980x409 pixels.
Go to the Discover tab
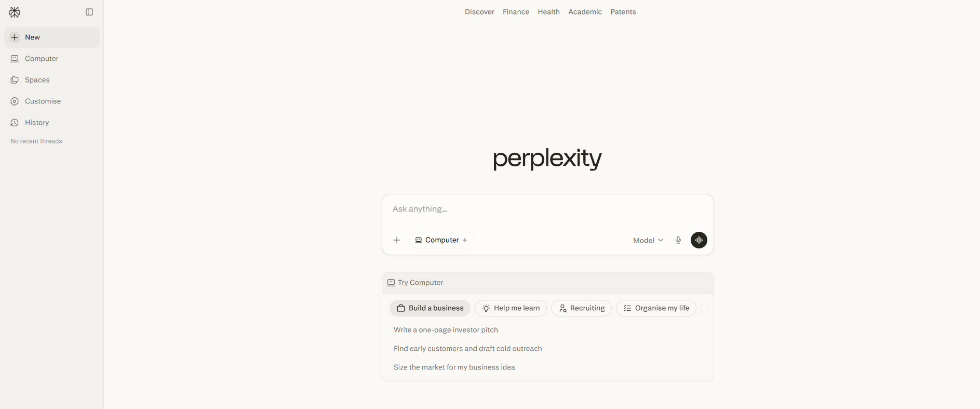coord(479,12)
